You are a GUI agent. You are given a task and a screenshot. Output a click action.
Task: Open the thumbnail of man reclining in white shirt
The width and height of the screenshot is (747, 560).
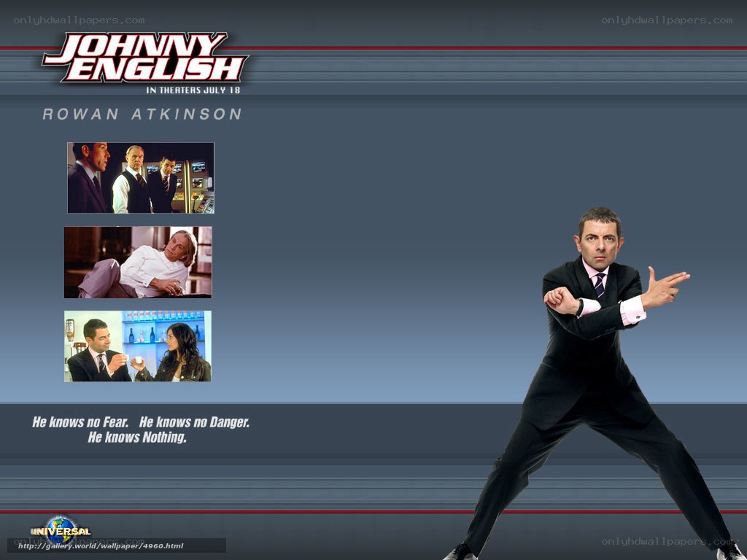138,262
